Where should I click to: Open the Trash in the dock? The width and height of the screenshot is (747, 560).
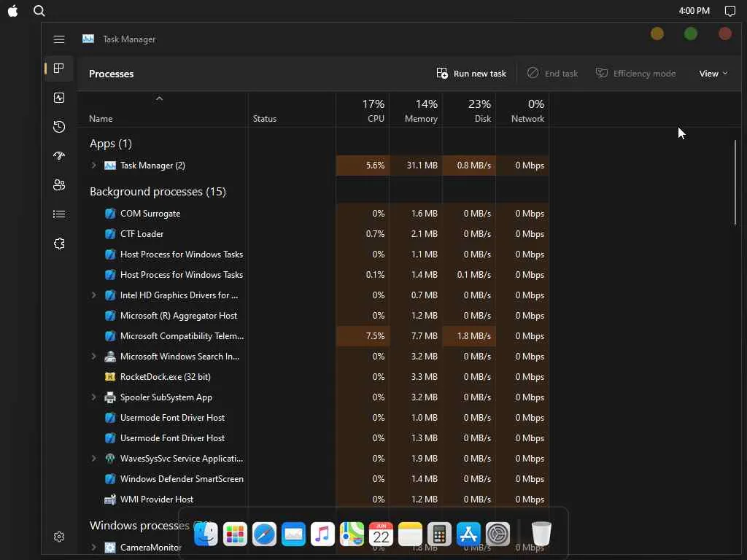[541, 534]
